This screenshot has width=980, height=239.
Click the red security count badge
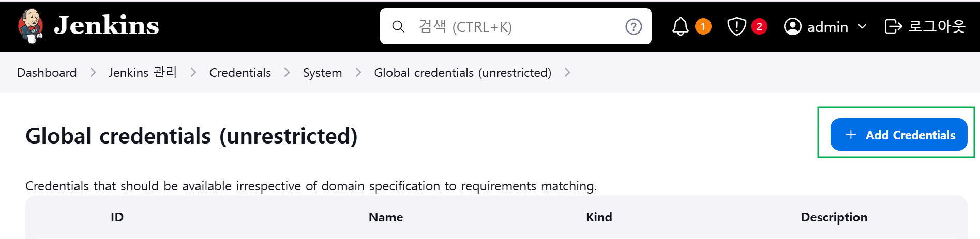759,26
